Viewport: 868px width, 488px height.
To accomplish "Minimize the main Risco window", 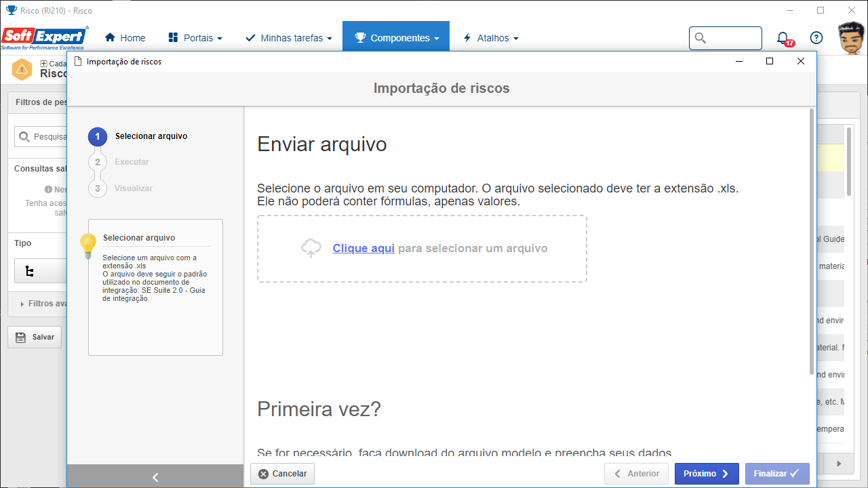I will (x=789, y=10).
